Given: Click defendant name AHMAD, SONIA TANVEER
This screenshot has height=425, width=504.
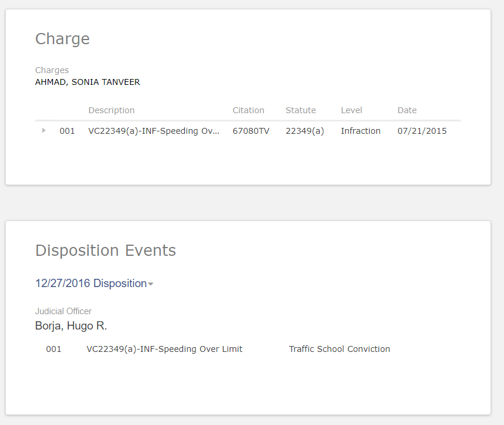Looking at the screenshot, I should coord(88,82).
